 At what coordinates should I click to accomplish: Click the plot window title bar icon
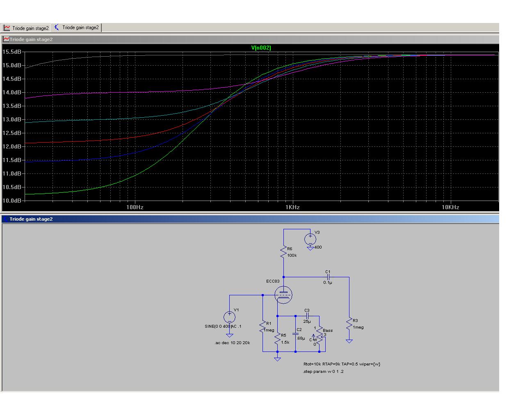[x=6, y=39]
